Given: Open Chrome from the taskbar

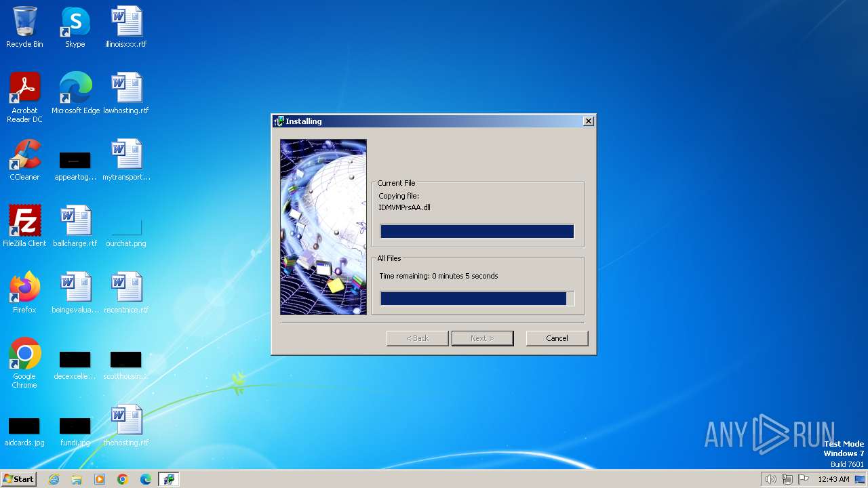Looking at the screenshot, I should tap(123, 479).
